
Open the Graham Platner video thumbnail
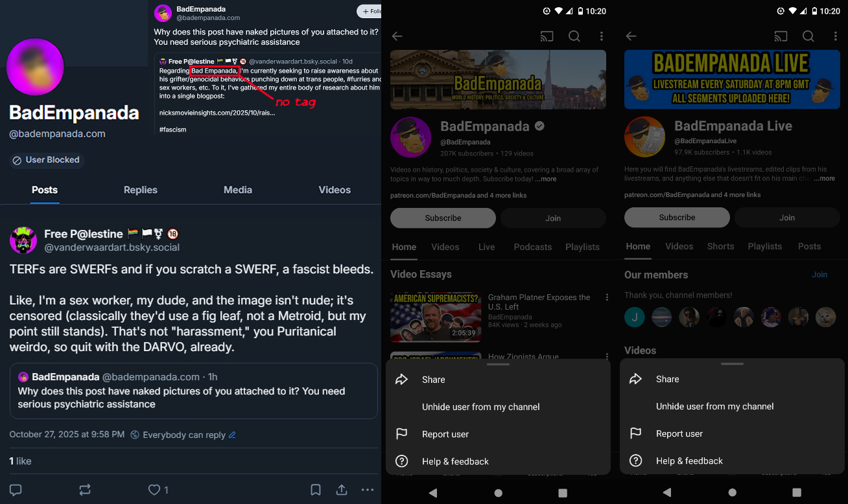click(436, 317)
